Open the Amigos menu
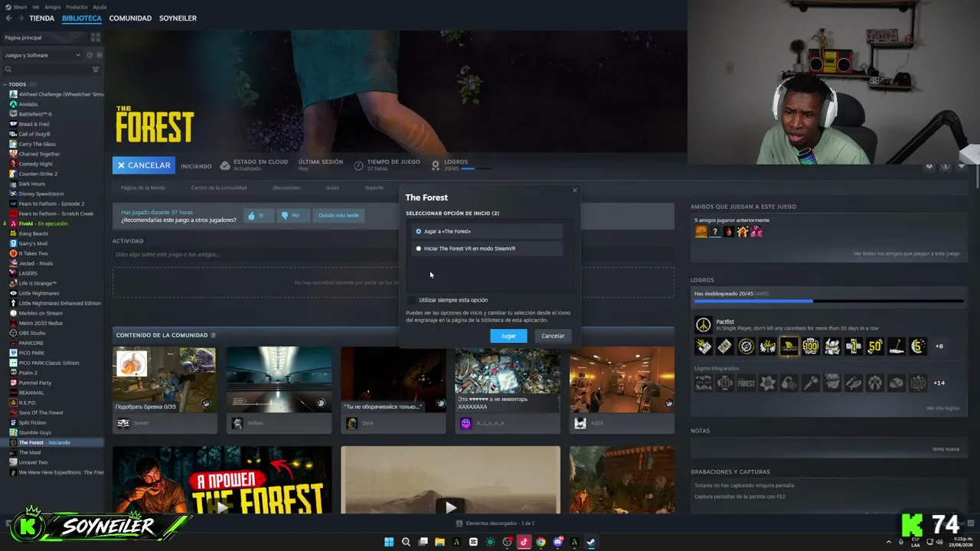This screenshot has width=980, height=551. click(x=52, y=7)
